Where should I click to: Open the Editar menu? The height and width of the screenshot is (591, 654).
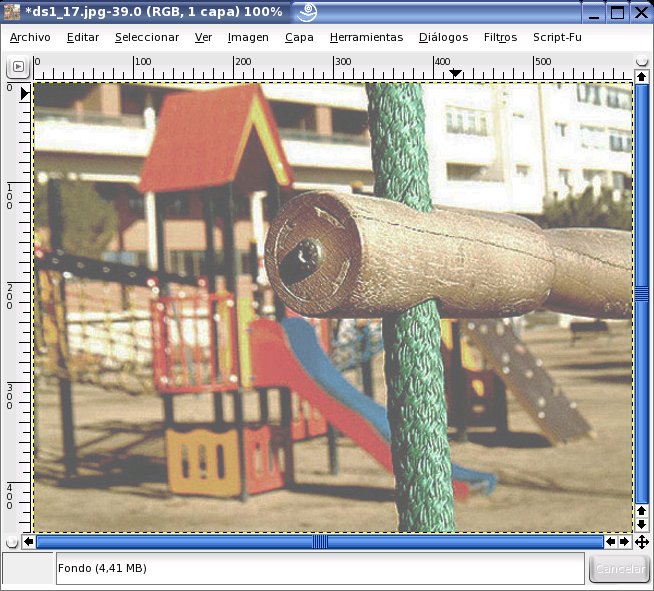click(83, 38)
